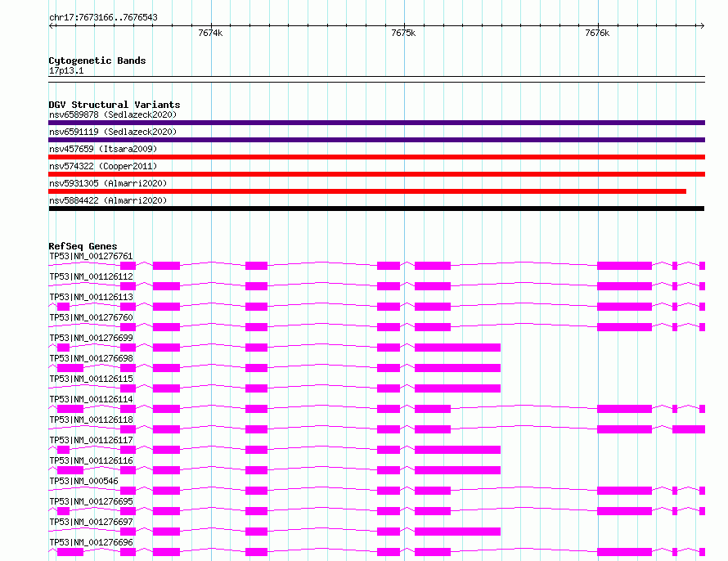Screen dimensions: 728x561
Task: Click the TP53|NM_001126115 transcript label
Action: pyautogui.click(x=91, y=379)
